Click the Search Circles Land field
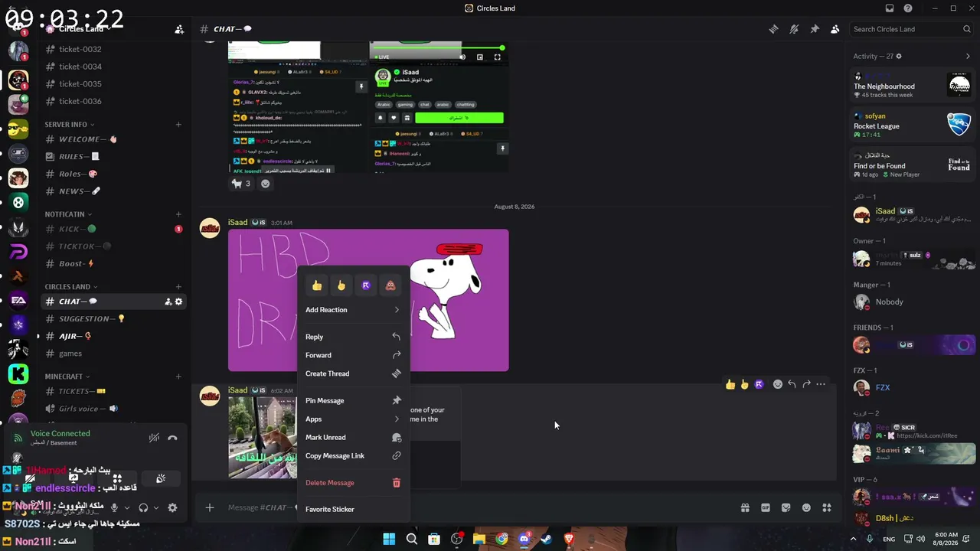Screen dimensions: 980x551 tap(911, 29)
